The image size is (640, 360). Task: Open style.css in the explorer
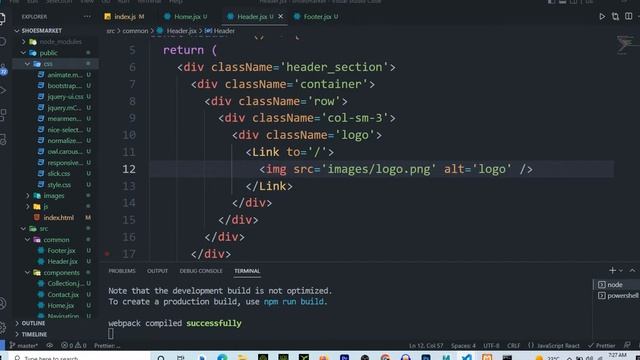pyautogui.click(x=59, y=185)
